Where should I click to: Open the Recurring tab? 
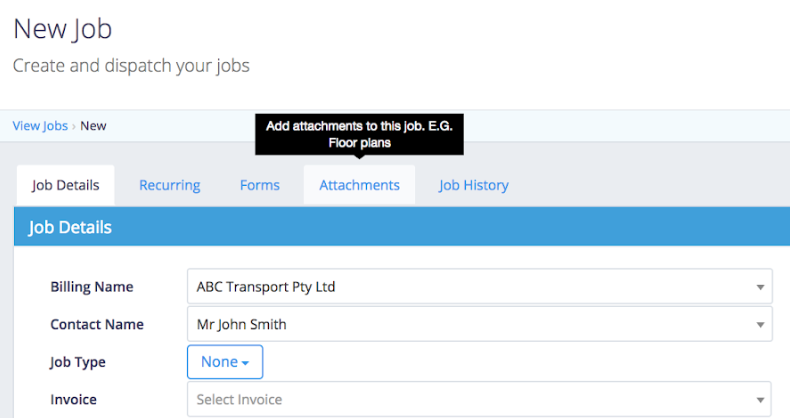[170, 185]
